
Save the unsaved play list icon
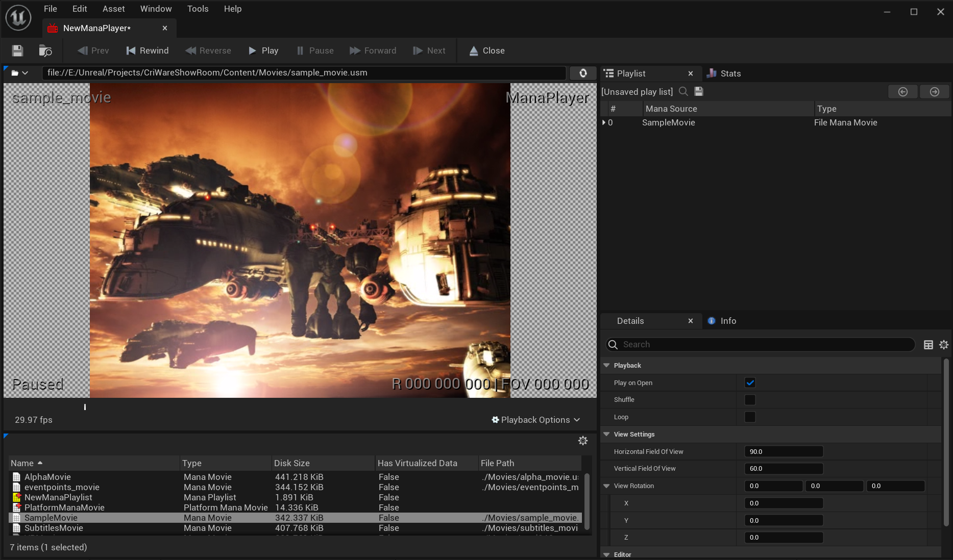[699, 91]
